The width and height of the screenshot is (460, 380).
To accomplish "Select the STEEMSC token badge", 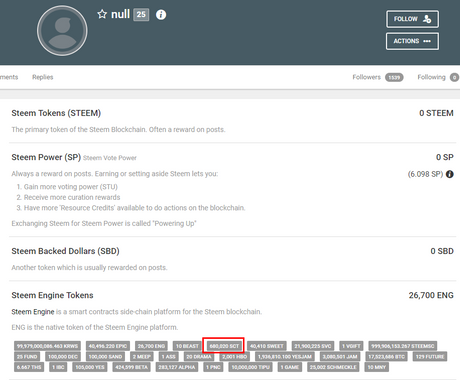I will click(403, 346).
